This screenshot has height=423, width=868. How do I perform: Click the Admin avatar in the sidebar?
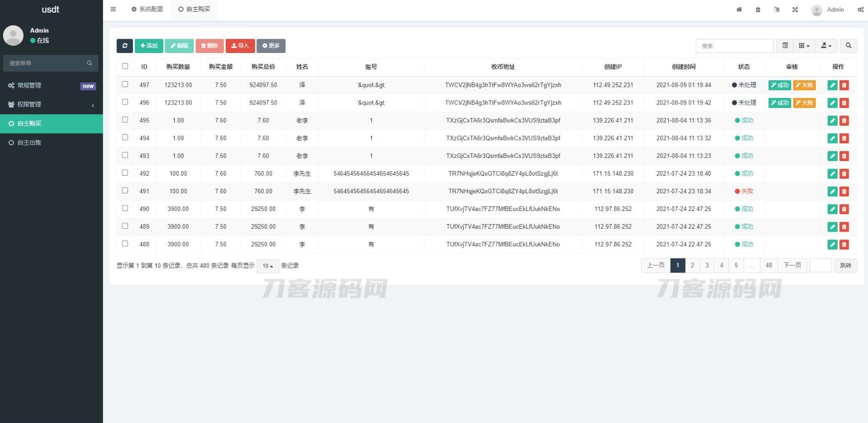point(13,35)
